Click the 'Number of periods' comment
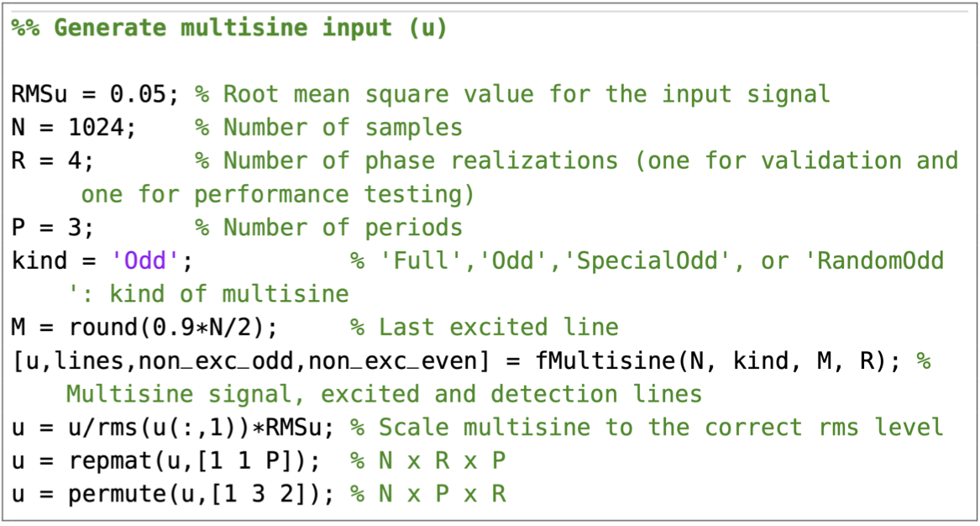This screenshot has width=980, height=526. tap(342, 228)
